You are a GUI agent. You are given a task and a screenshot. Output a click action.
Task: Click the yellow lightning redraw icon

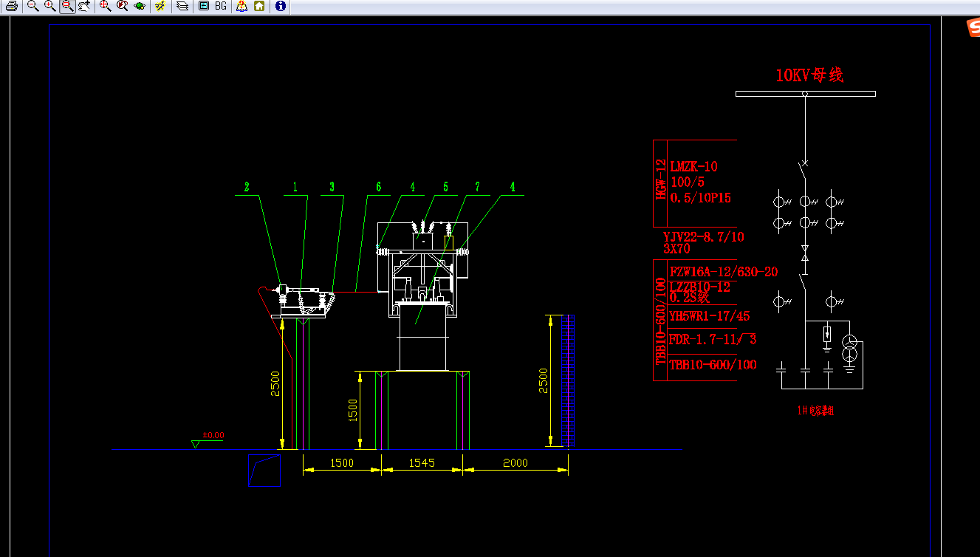[160, 6]
